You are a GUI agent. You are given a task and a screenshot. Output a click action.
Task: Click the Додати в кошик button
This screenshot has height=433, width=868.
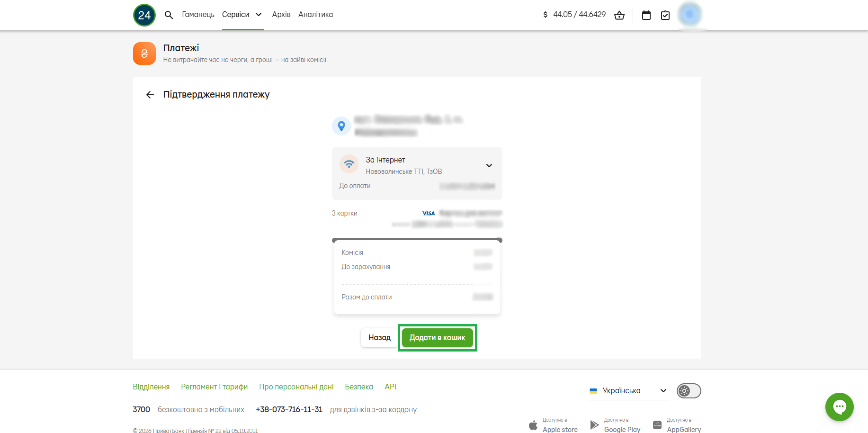pos(438,338)
